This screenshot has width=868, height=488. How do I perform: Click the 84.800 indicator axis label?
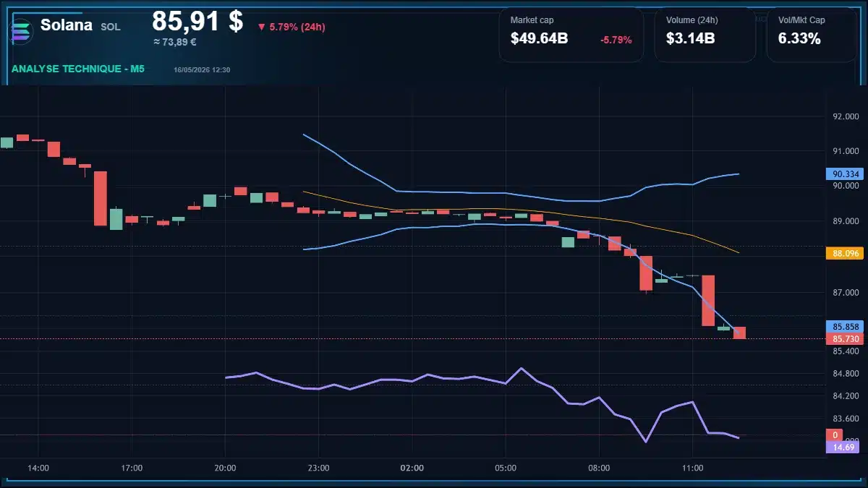click(x=846, y=374)
